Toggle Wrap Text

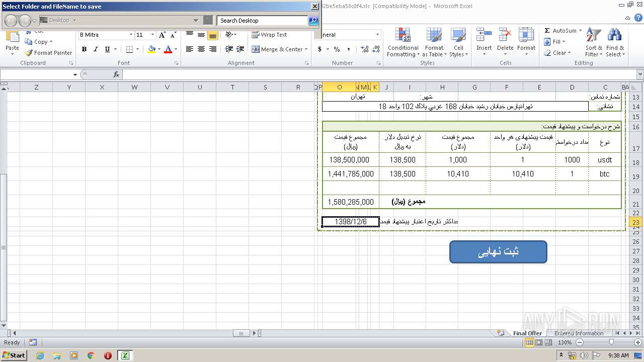(269, 35)
